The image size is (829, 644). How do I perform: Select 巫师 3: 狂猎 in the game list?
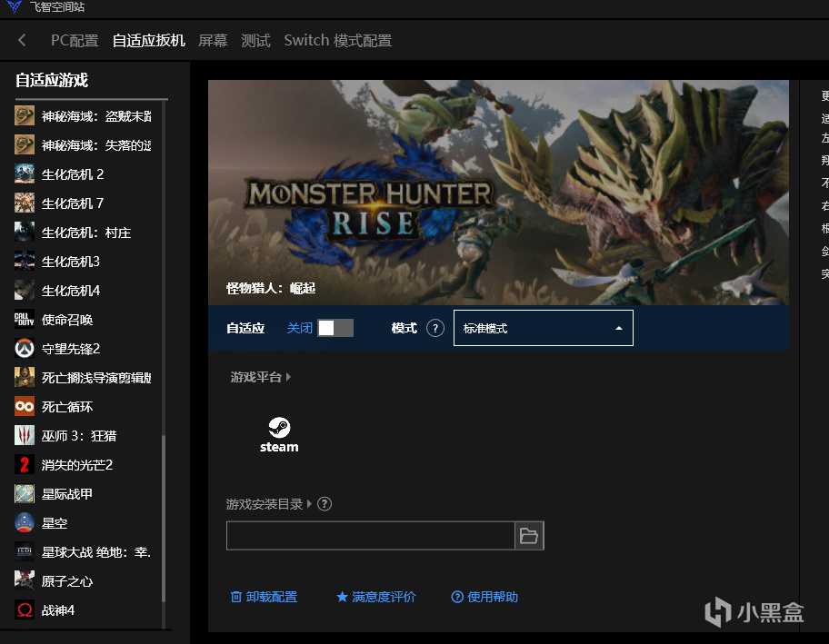coord(79,435)
